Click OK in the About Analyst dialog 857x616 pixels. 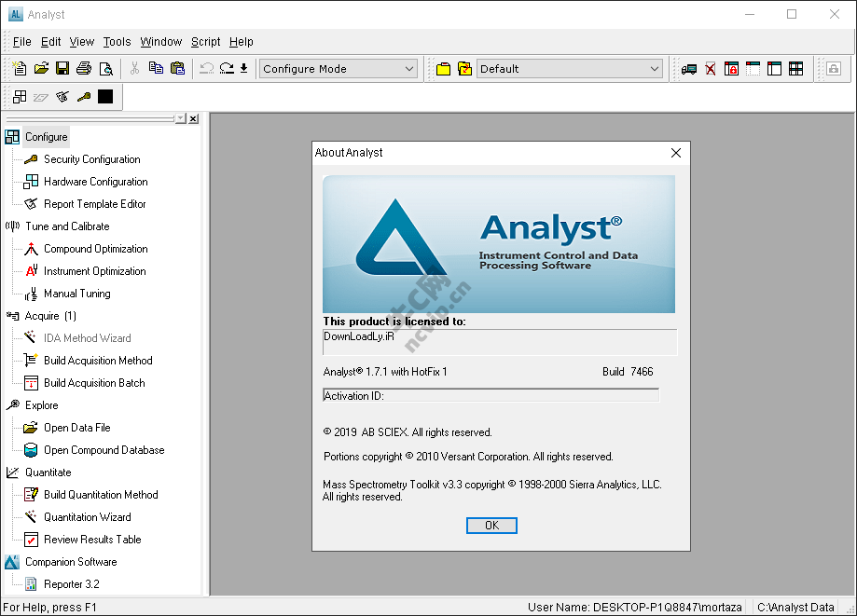491,526
